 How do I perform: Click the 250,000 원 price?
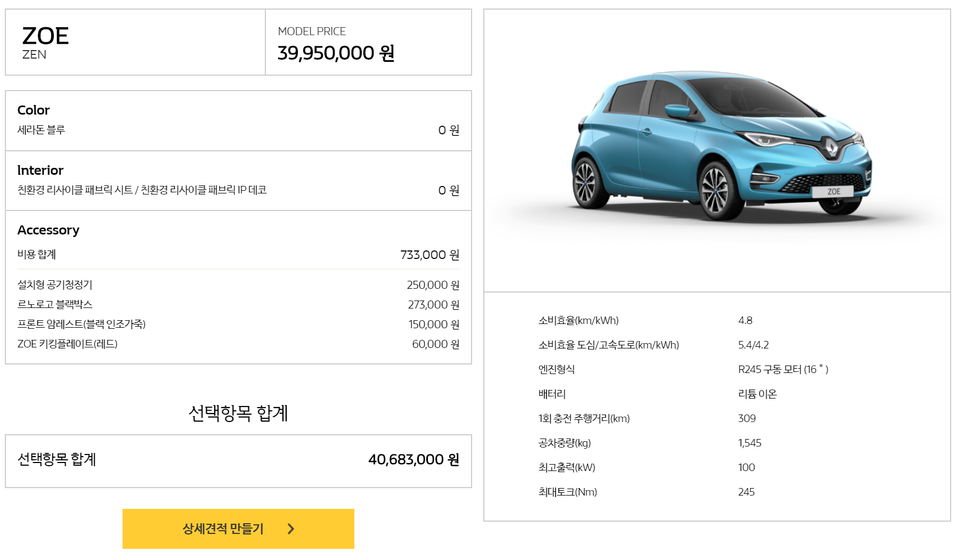click(433, 285)
